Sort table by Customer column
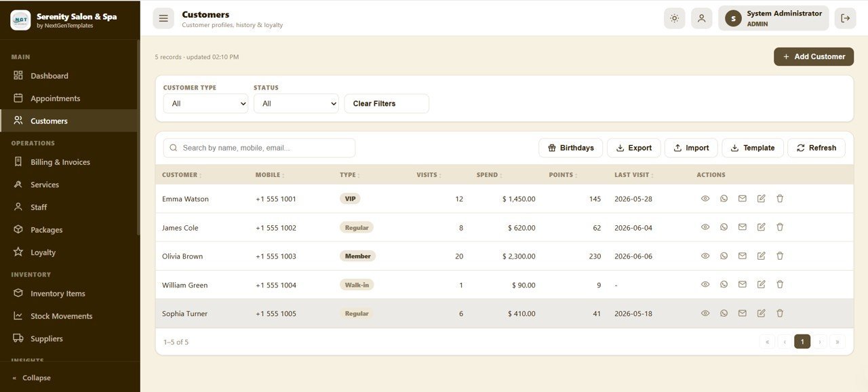 (x=182, y=175)
